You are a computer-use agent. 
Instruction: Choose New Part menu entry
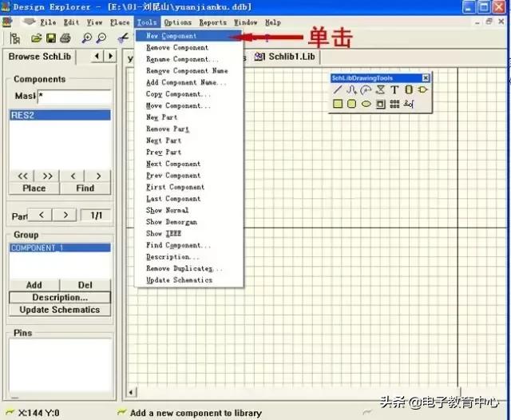[x=188, y=117]
